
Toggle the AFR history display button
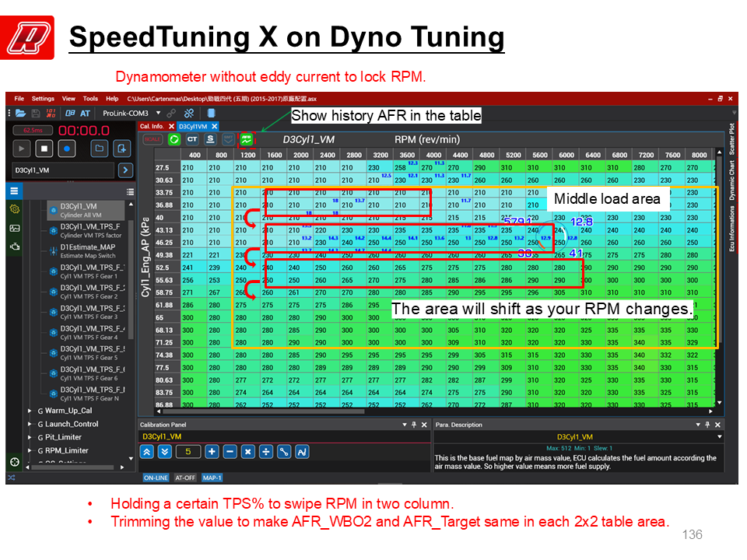pyautogui.click(x=247, y=139)
